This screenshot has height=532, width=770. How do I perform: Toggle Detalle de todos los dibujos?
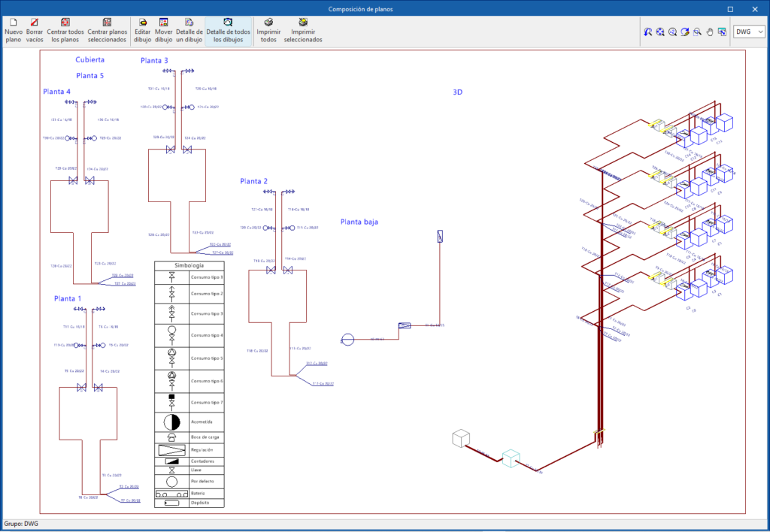[228, 31]
